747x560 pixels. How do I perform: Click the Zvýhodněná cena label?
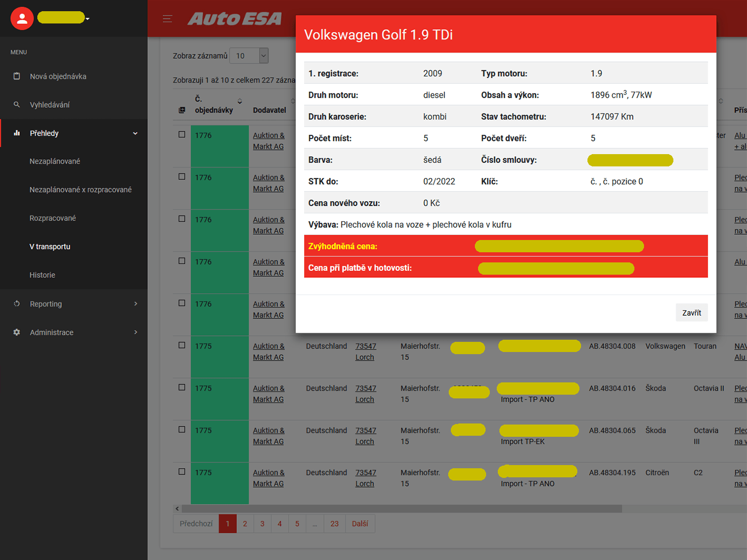tap(343, 246)
